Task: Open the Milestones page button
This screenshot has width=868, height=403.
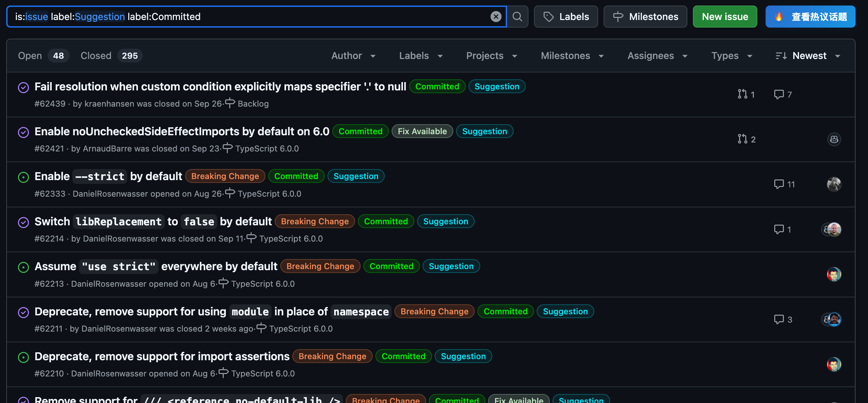Action: pos(645,17)
